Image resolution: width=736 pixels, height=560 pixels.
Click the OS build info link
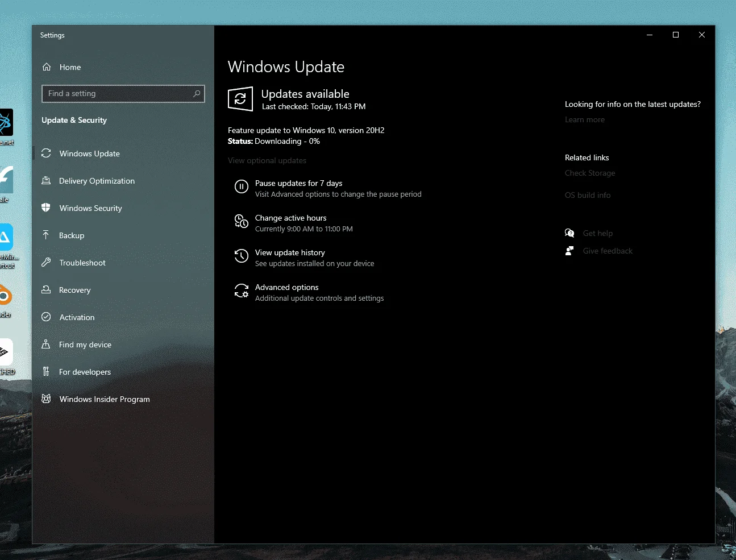[588, 195]
